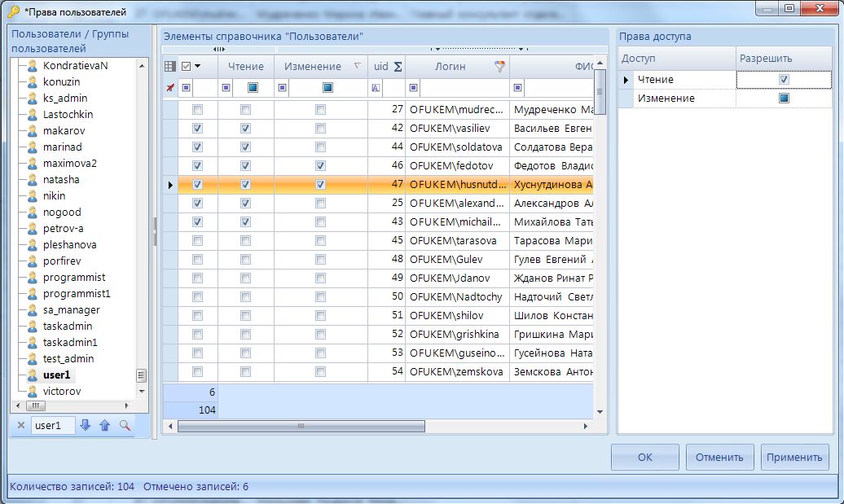Click the find next down arrow

click(x=86, y=425)
